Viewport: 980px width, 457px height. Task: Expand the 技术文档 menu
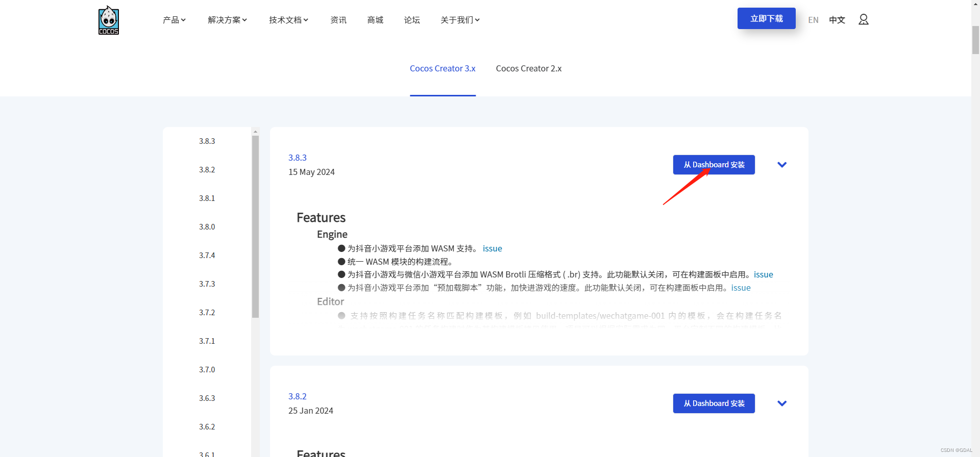pyautogui.click(x=288, y=20)
